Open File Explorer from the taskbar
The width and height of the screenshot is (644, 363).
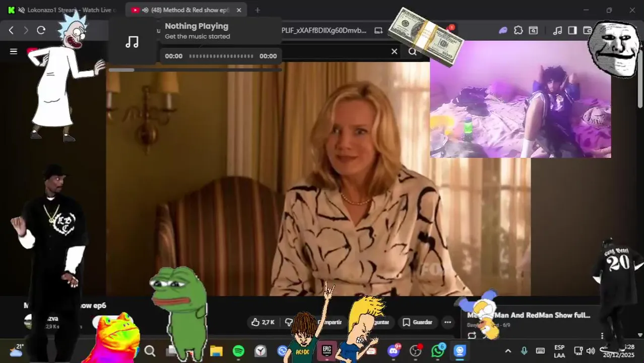[x=216, y=351]
